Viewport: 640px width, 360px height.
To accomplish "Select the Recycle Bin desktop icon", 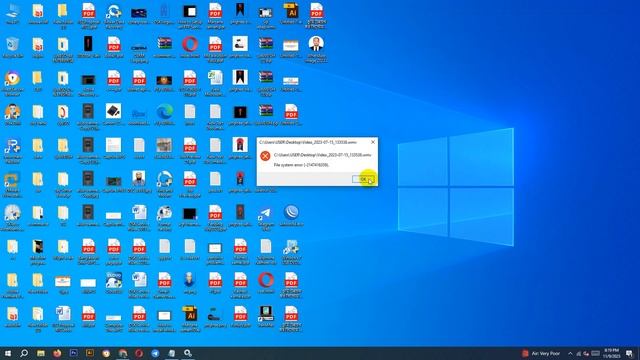I will pos(12,48).
